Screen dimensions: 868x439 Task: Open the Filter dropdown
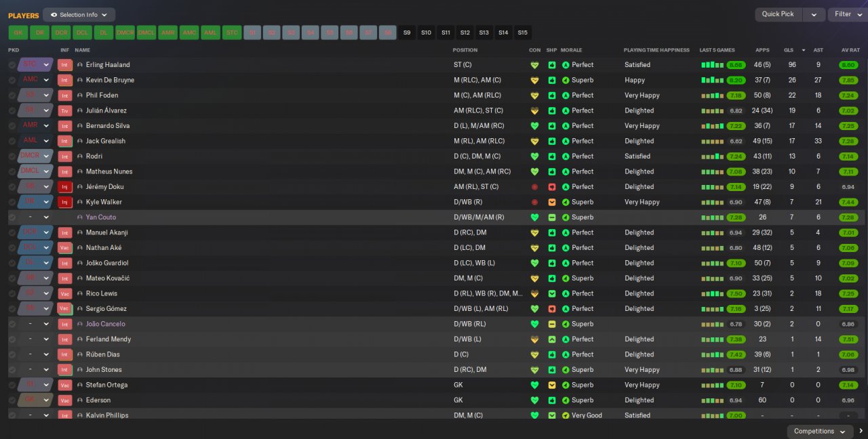click(x=848, y=14)
